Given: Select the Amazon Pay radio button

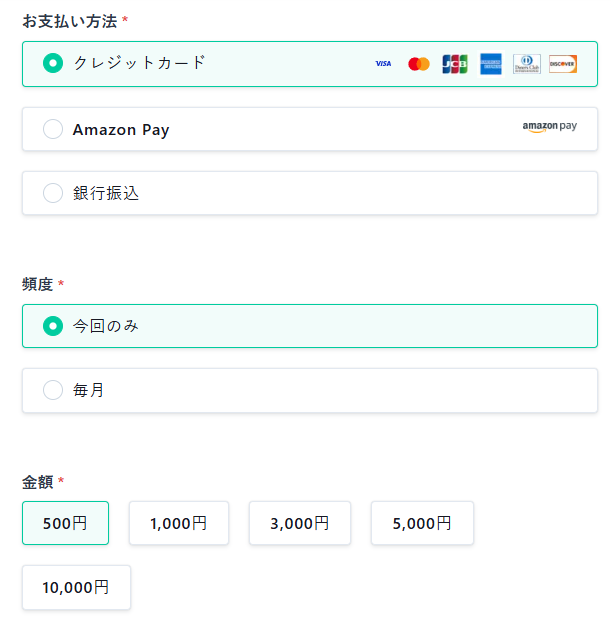Looking at the screenshot, I should (53, 129).
